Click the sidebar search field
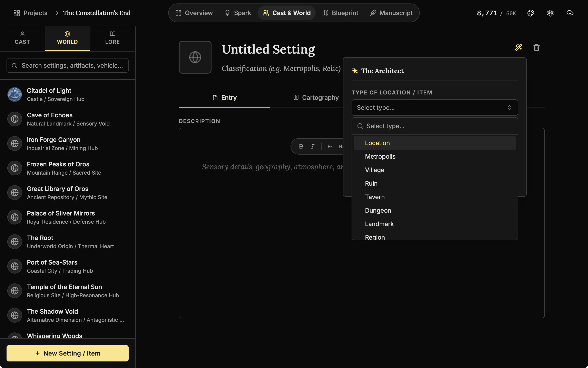Image resolution: width=588 pixels, height=368 pixels. [68, 65]
